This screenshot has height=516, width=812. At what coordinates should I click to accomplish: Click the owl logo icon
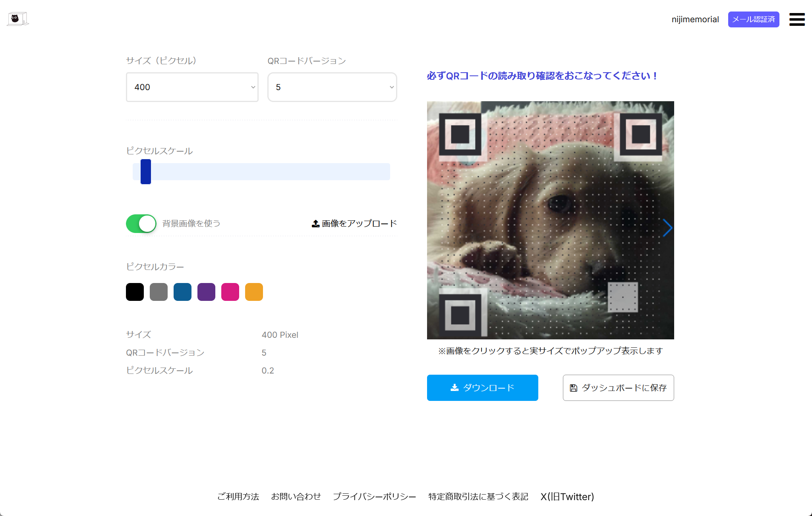pyautogui.click(x=18, y=19)
